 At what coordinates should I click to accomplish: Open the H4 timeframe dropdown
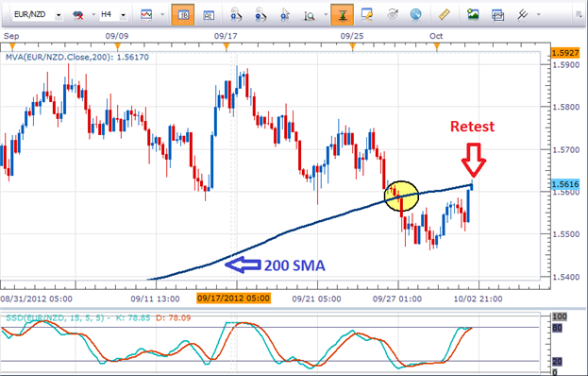[123, 15]
